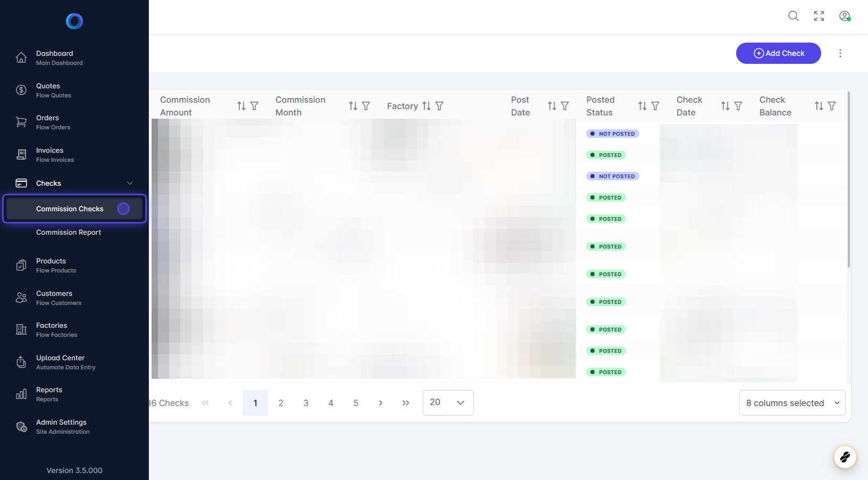Screen dimensions: 868x480
Task: Open Admin Settings from the sidebar
Action: 61,426
